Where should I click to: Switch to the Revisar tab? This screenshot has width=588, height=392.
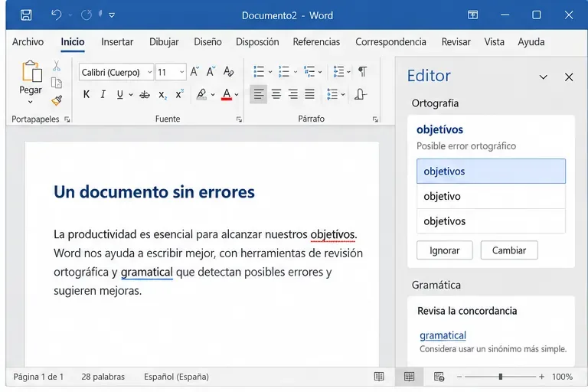456,41
